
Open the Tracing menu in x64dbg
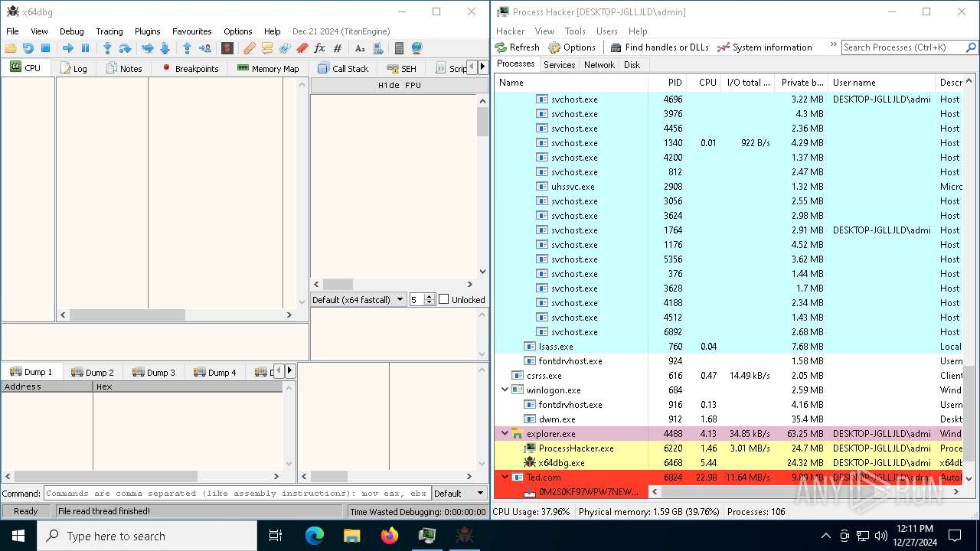pyautogui.click(x=109, y=31)
